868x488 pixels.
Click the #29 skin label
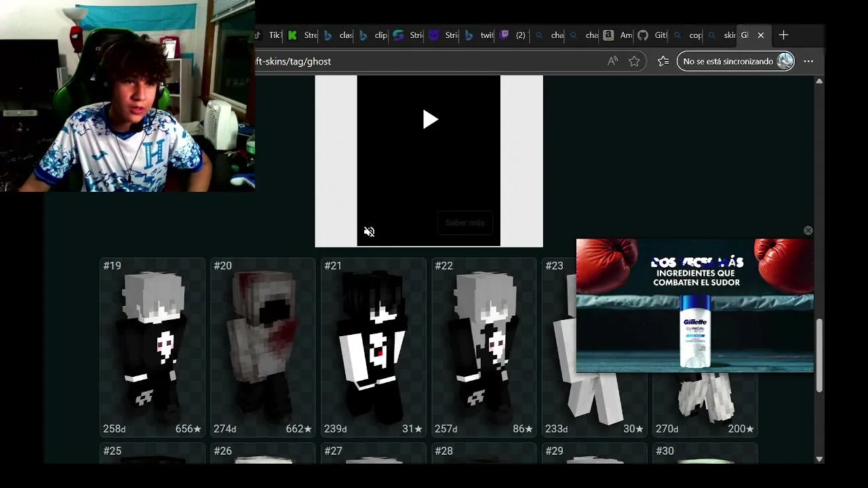[x=554, y=451]
